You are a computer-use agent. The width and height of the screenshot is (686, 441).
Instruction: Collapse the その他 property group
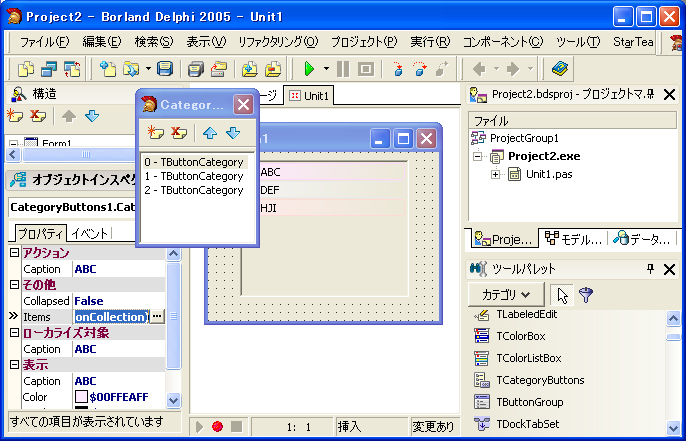[14, 285]
